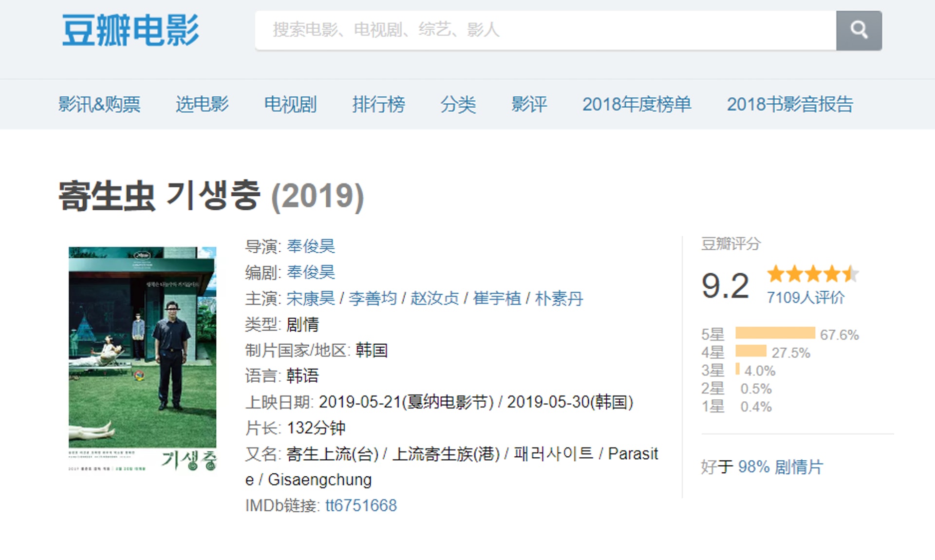Open actor 李善均 profile
Viewport: 935px width, 560px height.
[x=373, y=298]
